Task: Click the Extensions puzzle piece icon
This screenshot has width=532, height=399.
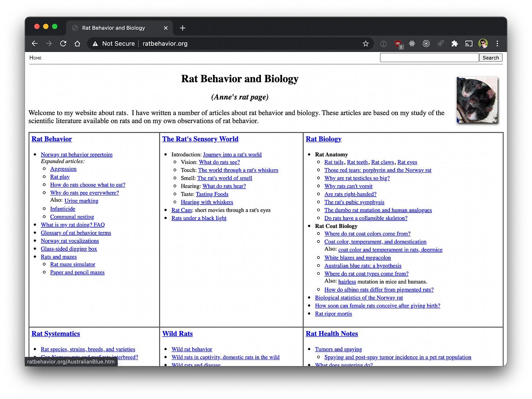Action: click(x=455, y=43)
